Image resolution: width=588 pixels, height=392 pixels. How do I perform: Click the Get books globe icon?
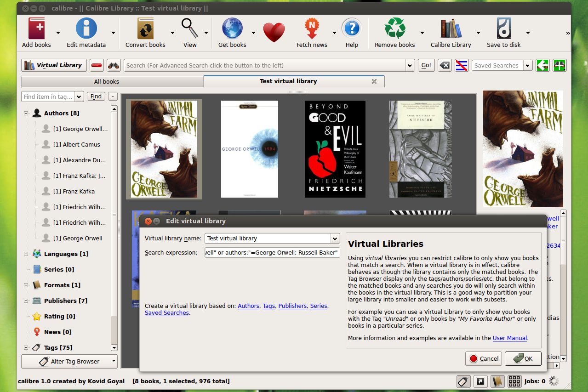tap(232, 28)
